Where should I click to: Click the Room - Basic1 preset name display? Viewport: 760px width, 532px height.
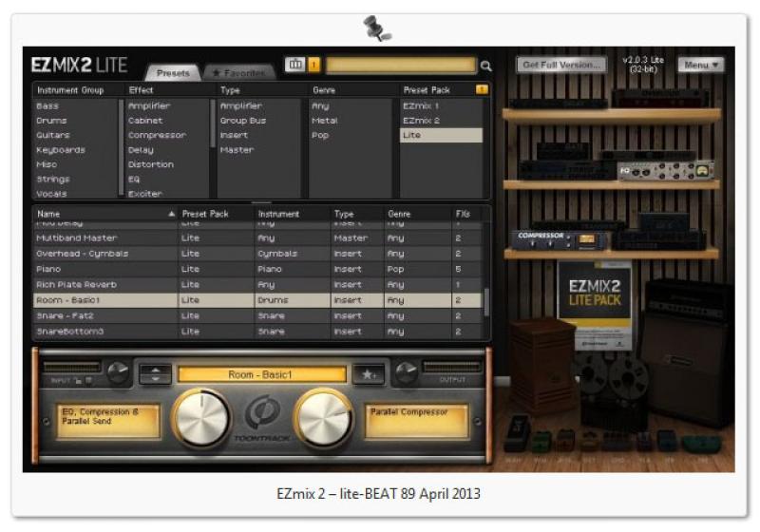pos(262,374)
